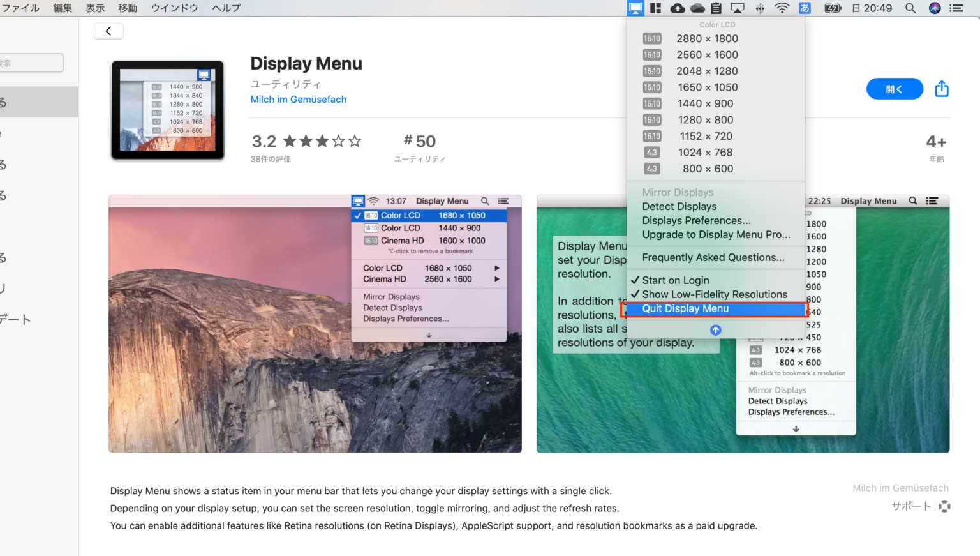This screenshot has width=980, height=556.
Task: Click the share icon beside the 開く button
Action: point(942,89)
